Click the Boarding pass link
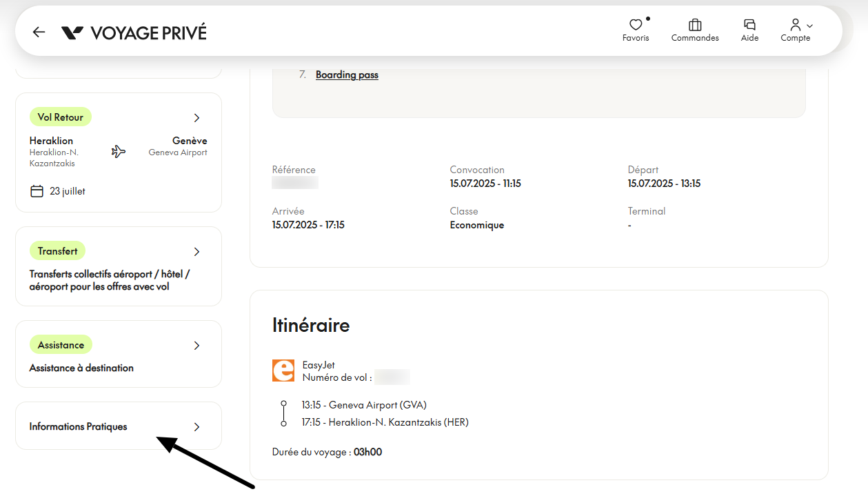This screenshot has height=494, width=868. click(347, 75)
